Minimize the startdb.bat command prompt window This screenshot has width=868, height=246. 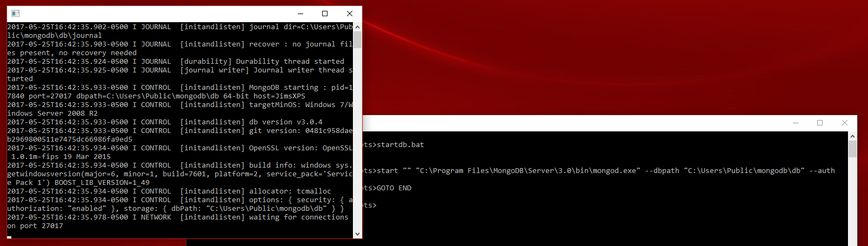tap(795, 123)
